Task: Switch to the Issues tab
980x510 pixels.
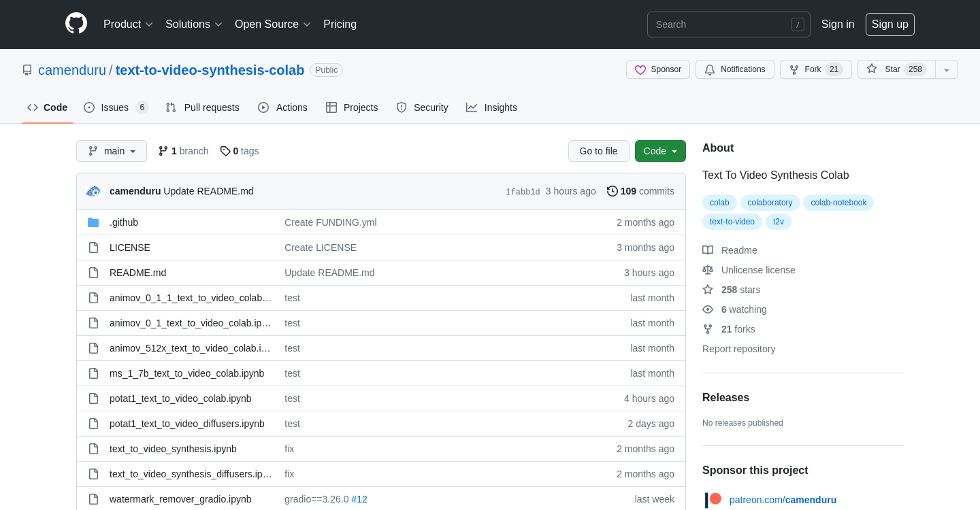Action: (115, 107)
